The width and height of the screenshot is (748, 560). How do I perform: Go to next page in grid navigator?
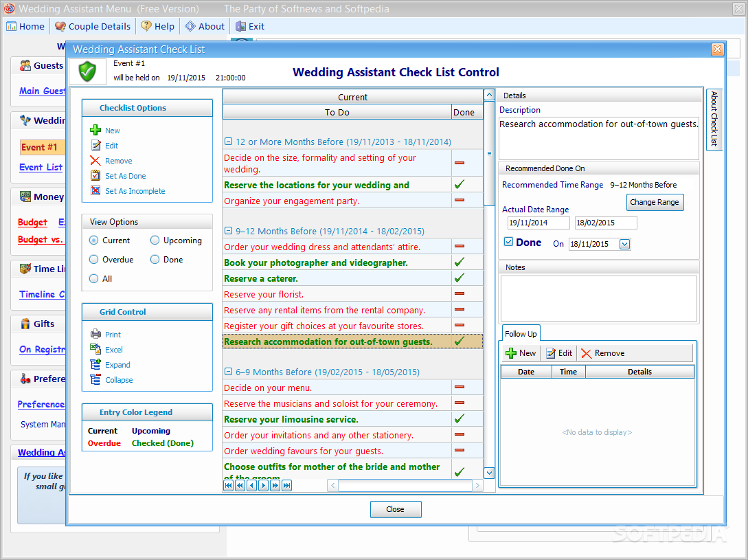275,486
